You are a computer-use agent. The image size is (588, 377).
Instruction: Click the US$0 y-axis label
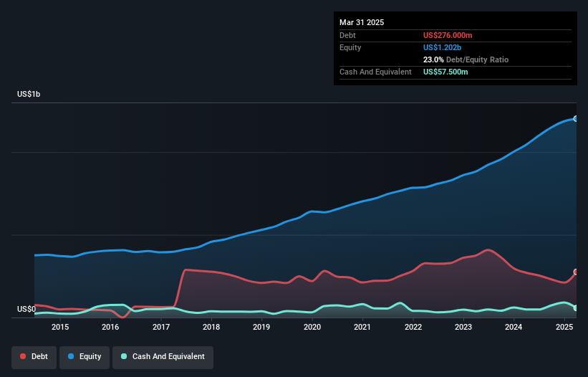coord(26,309)
